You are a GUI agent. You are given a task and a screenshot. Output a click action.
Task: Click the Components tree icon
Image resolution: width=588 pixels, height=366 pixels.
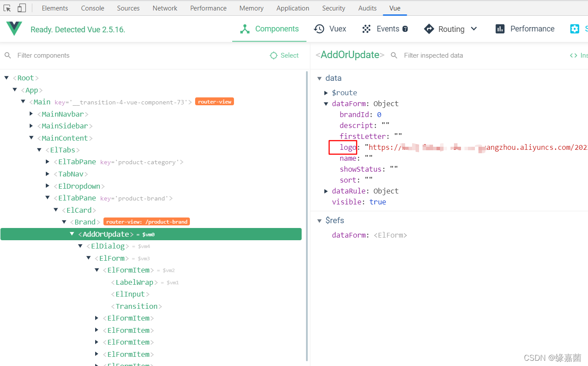(245, 29)
